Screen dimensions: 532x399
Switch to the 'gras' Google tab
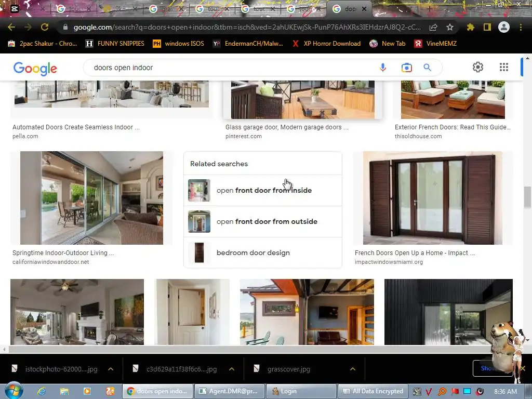(167, 9)
